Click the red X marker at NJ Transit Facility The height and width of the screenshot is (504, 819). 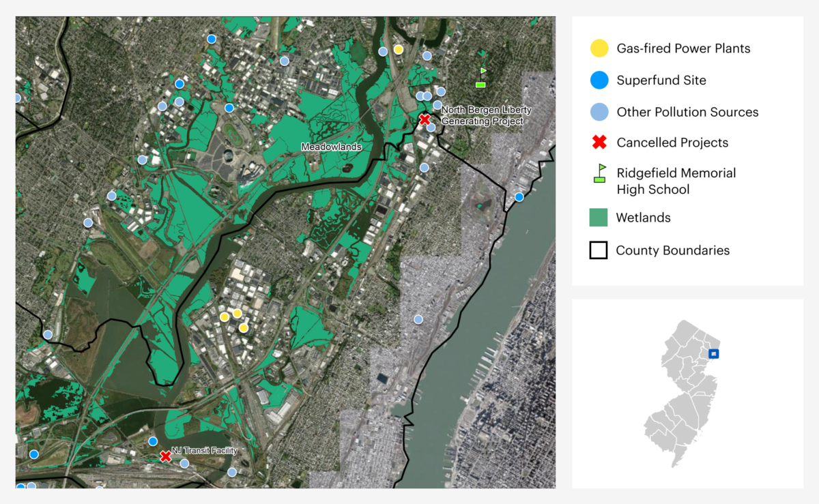click(x=165, y=456)
